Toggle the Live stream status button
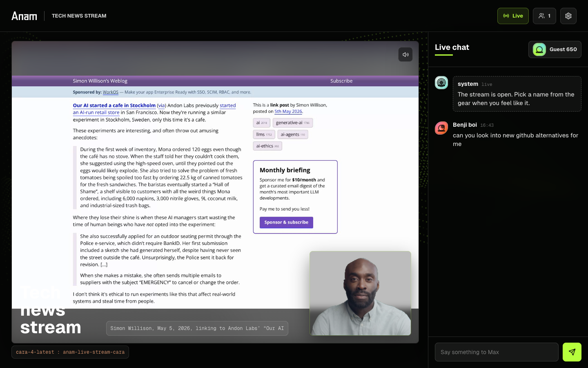 tap(513, 16)
